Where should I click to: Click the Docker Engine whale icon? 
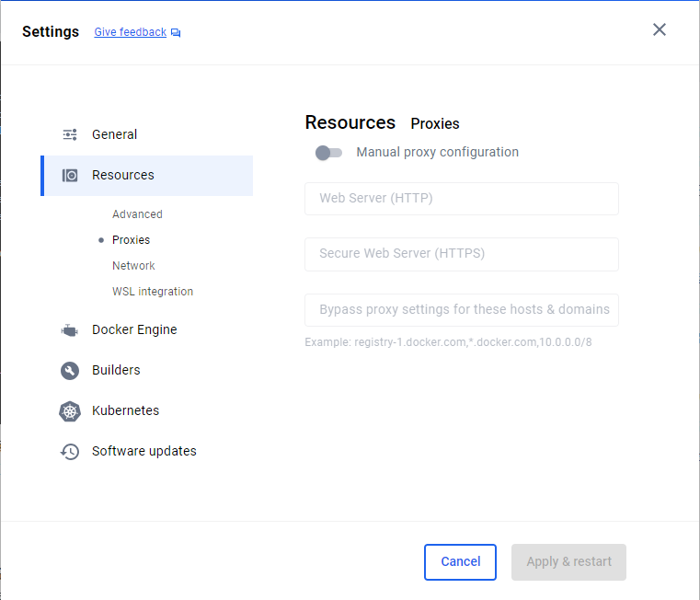[x=70, y=330]
